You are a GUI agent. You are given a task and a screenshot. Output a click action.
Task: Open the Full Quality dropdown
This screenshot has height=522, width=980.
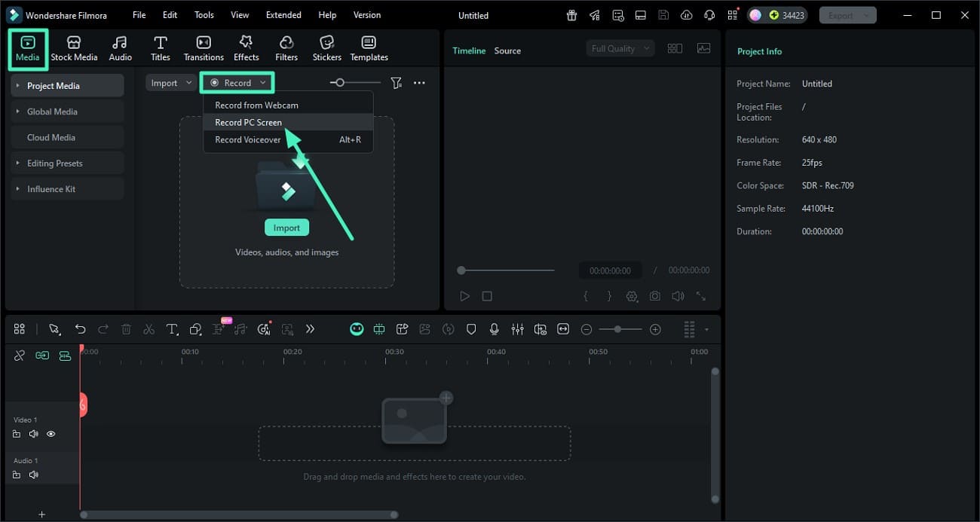620,48
